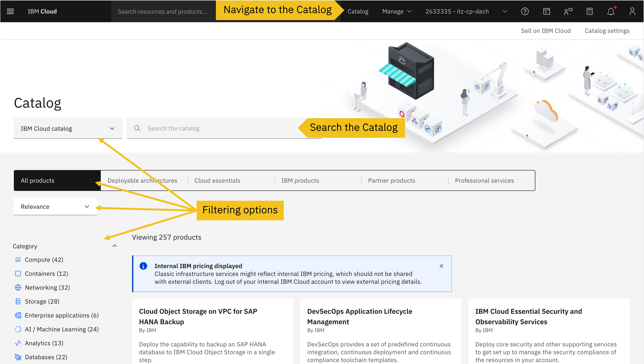Open the hamburger navigation menu
Image resolution: width=644 pixels, height=364 pixels.
[10, 11]
